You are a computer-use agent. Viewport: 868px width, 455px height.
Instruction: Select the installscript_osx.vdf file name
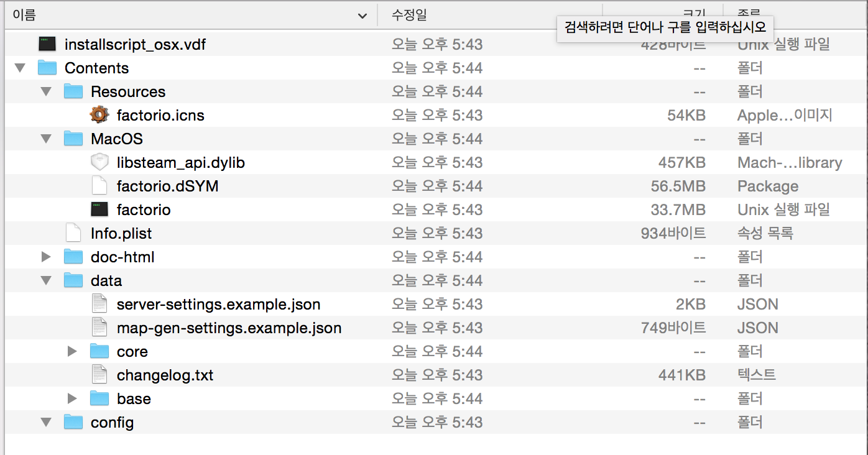coord(135,45)
